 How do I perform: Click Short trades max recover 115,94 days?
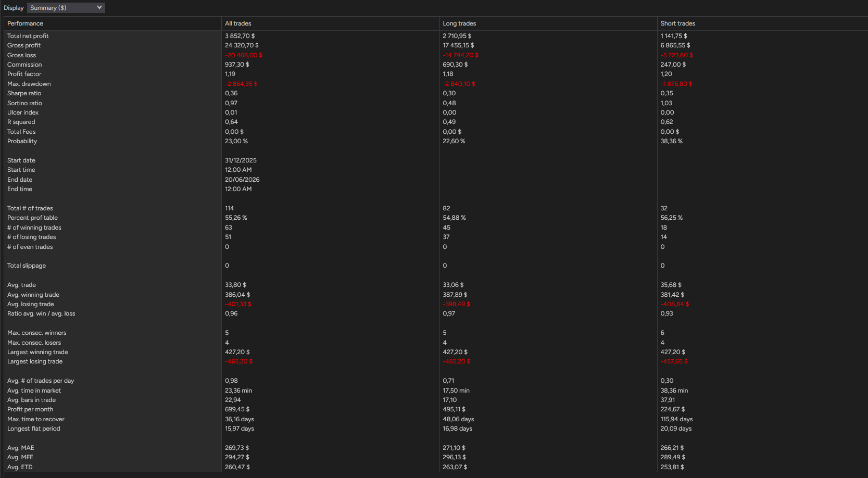[676, 419]
